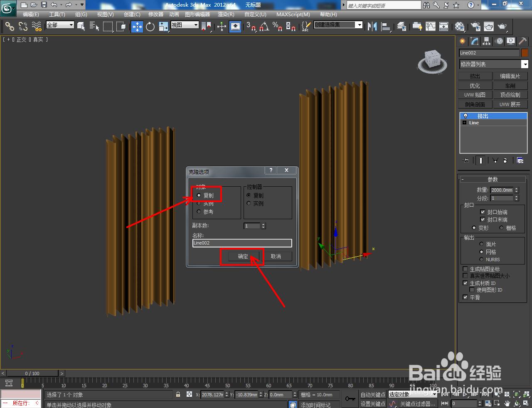The image size is (532, 408).
Task: Toggle the Angle Snap icon
Action: (264, 26)
